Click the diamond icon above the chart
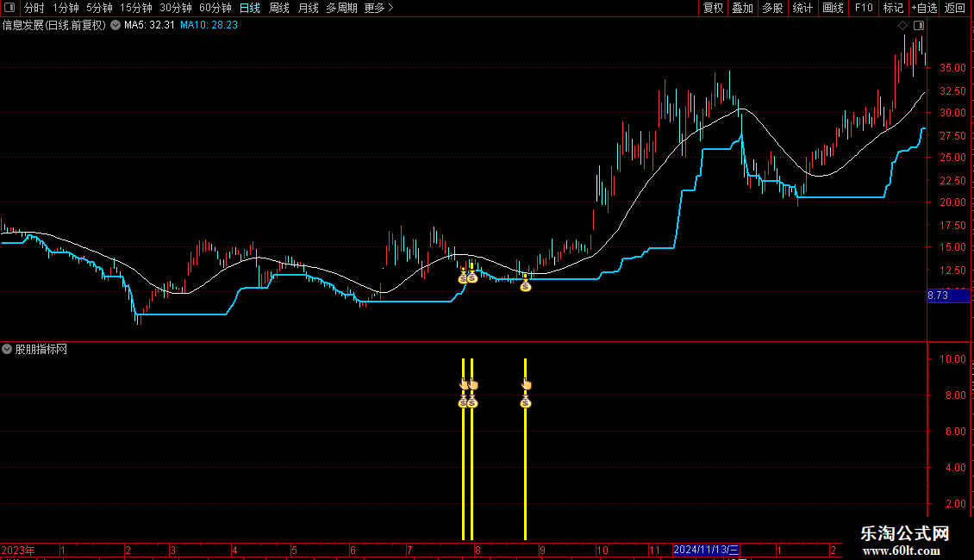Viewport: 974px width, 560px height. click(902, 26)
